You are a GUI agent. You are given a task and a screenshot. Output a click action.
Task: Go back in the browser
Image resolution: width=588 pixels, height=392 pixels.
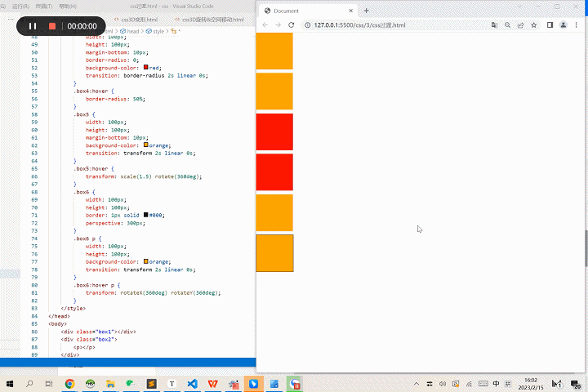(265, 25)
